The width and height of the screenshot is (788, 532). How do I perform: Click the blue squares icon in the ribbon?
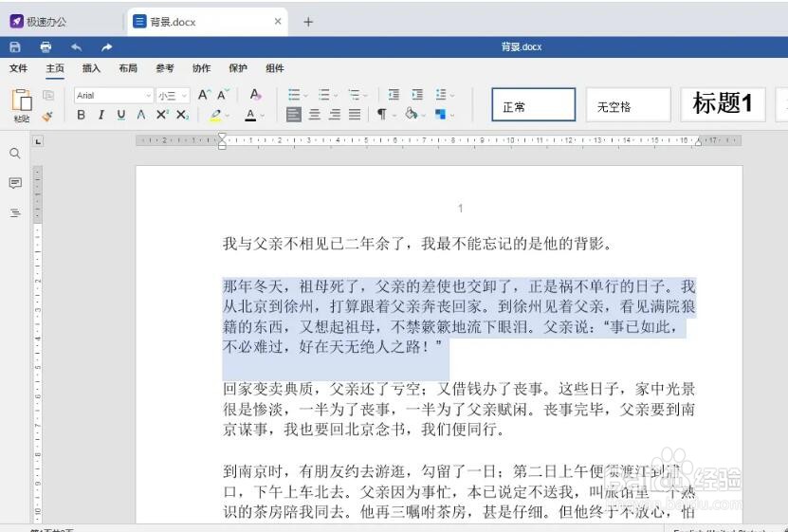[x=440, y=115]
